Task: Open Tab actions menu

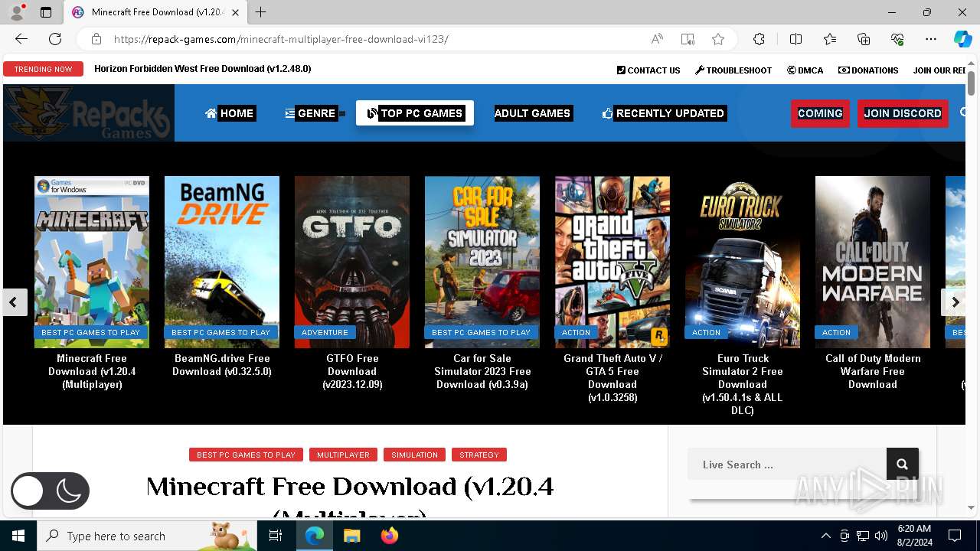Action: pos(46,12)
